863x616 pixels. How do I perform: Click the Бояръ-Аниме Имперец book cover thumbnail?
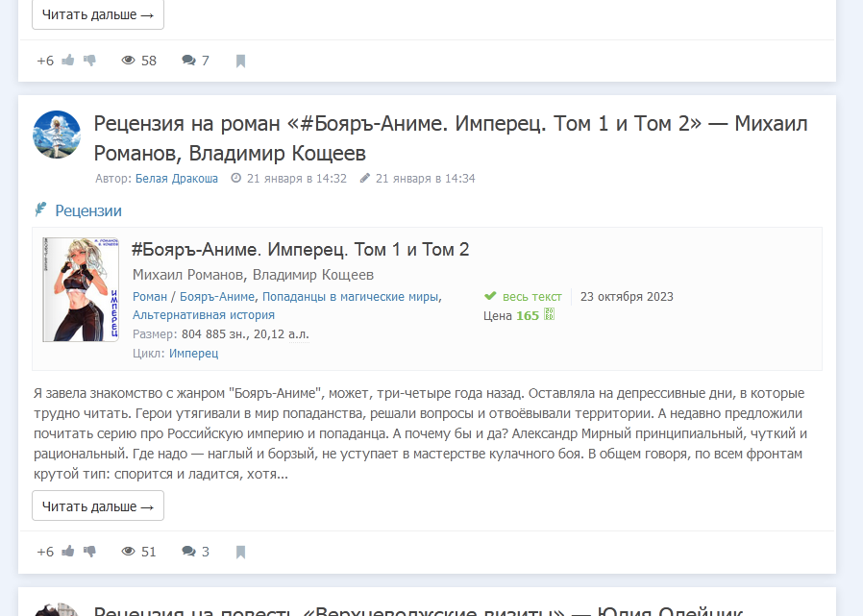click(80, 289)
